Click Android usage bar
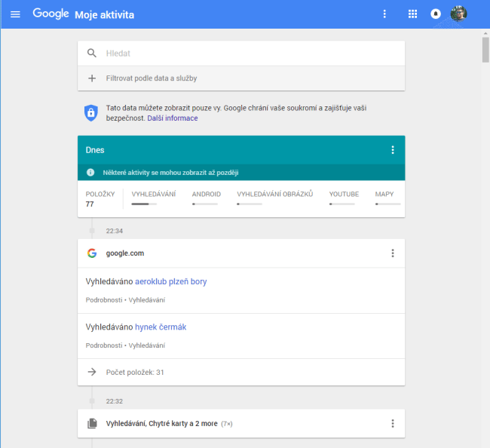 [x=205, y=204]
